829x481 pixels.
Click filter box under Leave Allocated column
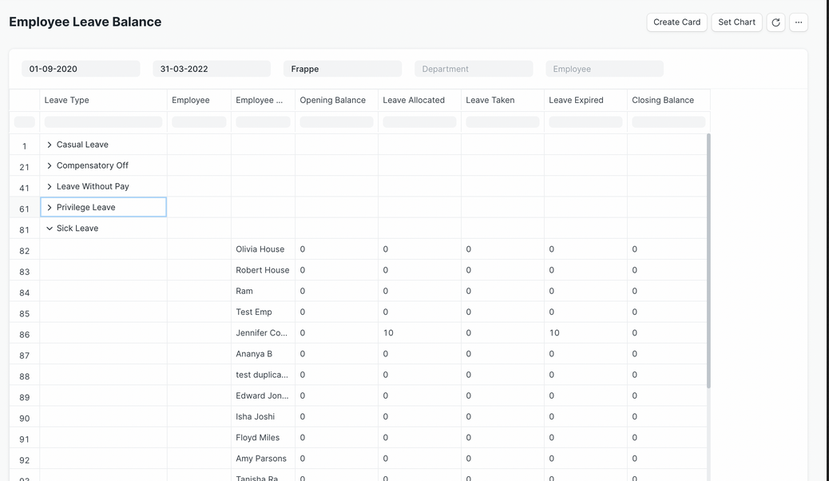419,122
